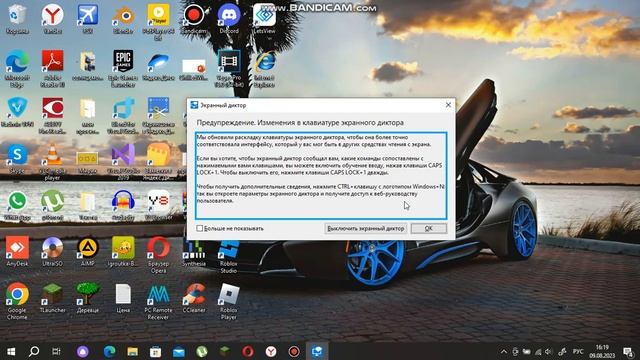Image resolution: width=640 pixels, height=360 pixels.
Task: Open the volume control in tray
Action: tap(549, 351)
